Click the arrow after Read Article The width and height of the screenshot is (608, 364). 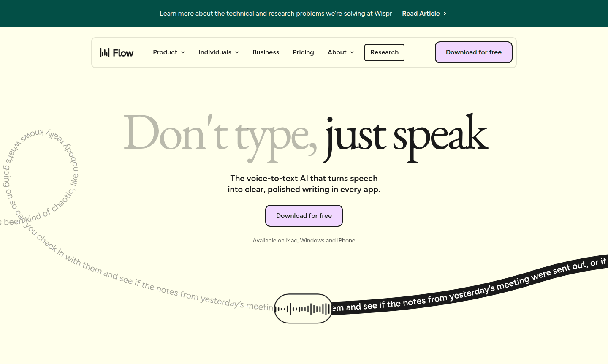point(445,14)
